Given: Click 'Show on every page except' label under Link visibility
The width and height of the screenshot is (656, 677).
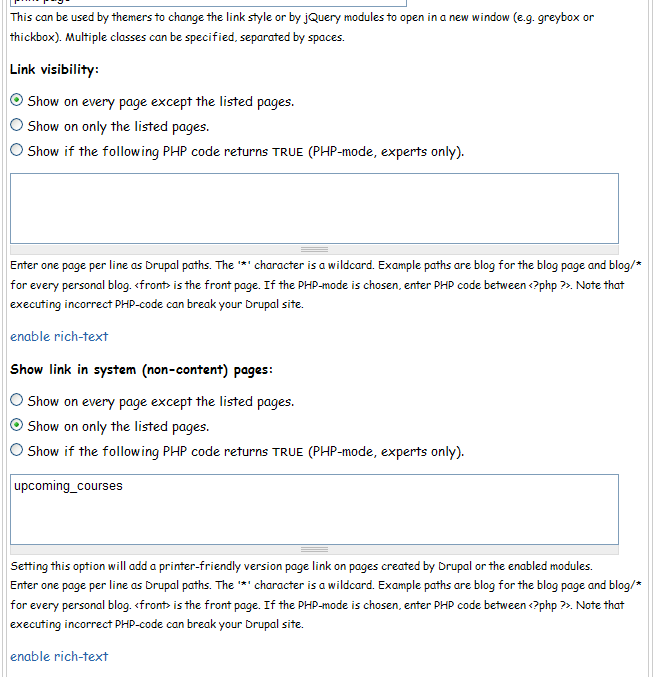Looking at the screenshot, I should [x=161, y=101].
